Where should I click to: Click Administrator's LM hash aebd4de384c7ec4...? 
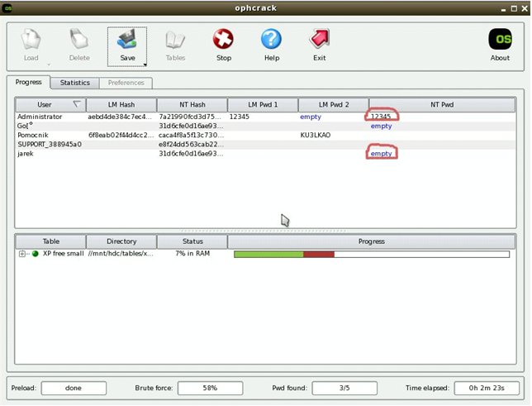tap(120, 117)
